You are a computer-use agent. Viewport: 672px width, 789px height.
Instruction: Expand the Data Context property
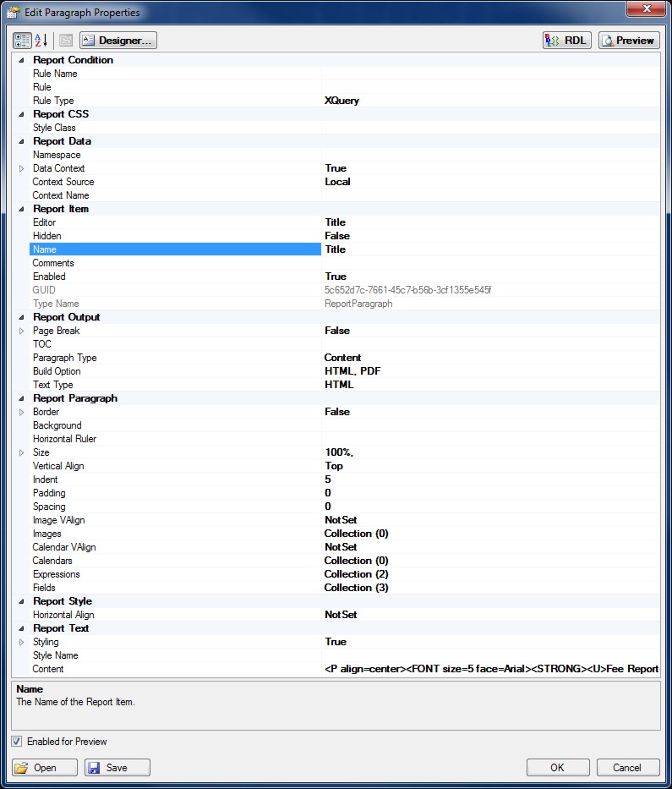coord(21,168)
